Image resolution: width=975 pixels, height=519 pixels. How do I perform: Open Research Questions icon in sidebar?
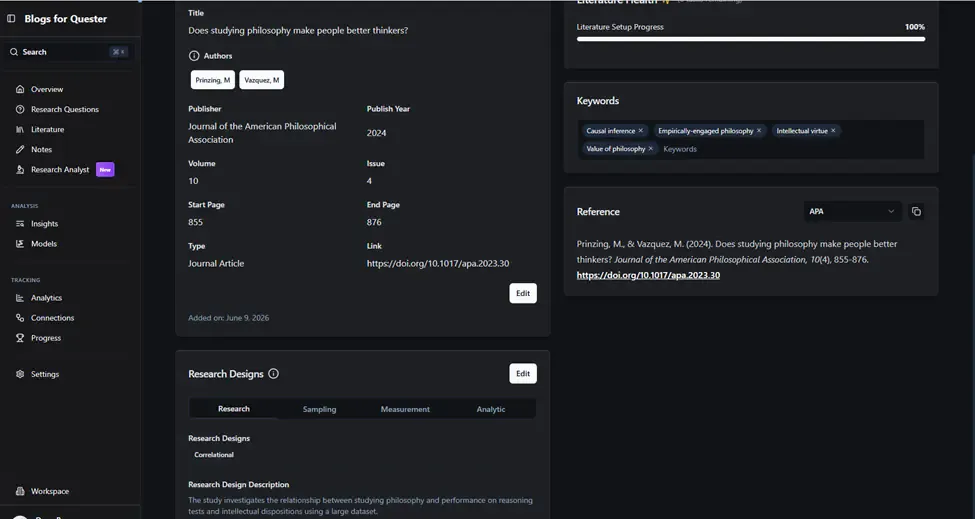tap(20, 109)
